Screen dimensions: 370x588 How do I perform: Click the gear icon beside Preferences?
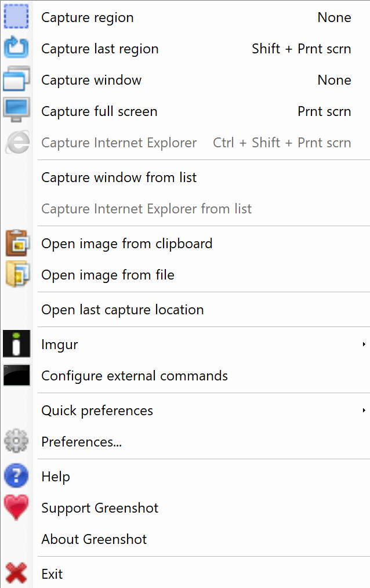point(16,441)
